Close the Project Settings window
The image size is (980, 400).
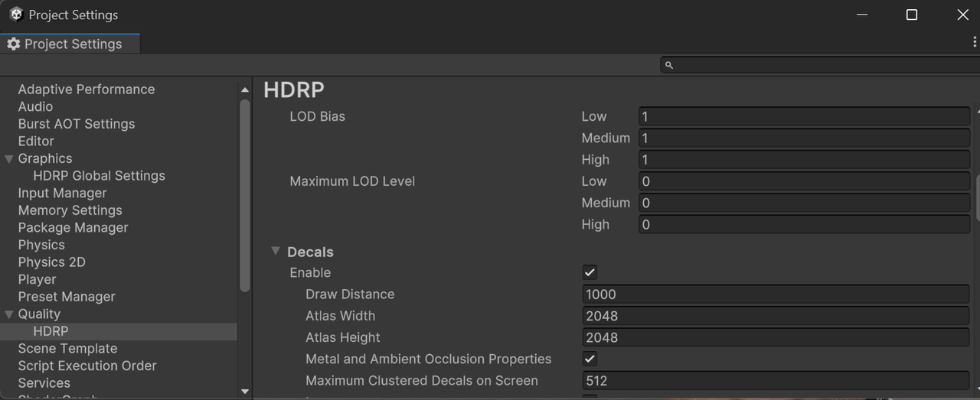point(963,15)
